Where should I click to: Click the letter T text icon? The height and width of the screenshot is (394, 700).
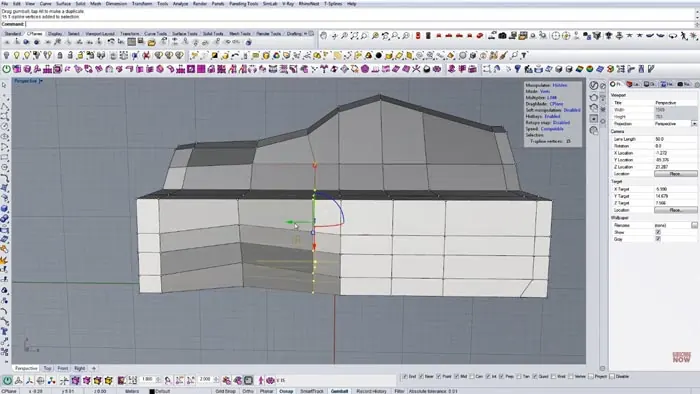pyautogui.click(x=524, y=55)
